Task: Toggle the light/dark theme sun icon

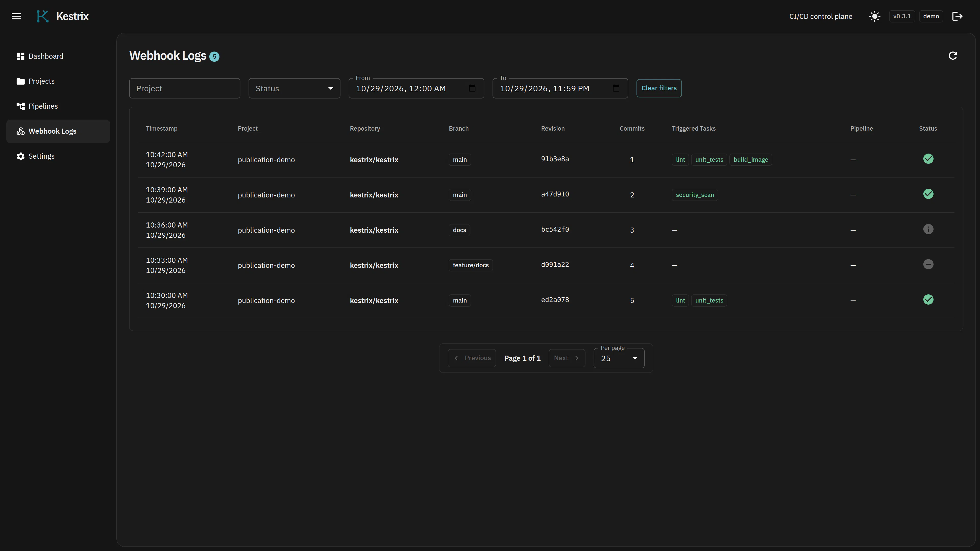Action: coord(875,16)
